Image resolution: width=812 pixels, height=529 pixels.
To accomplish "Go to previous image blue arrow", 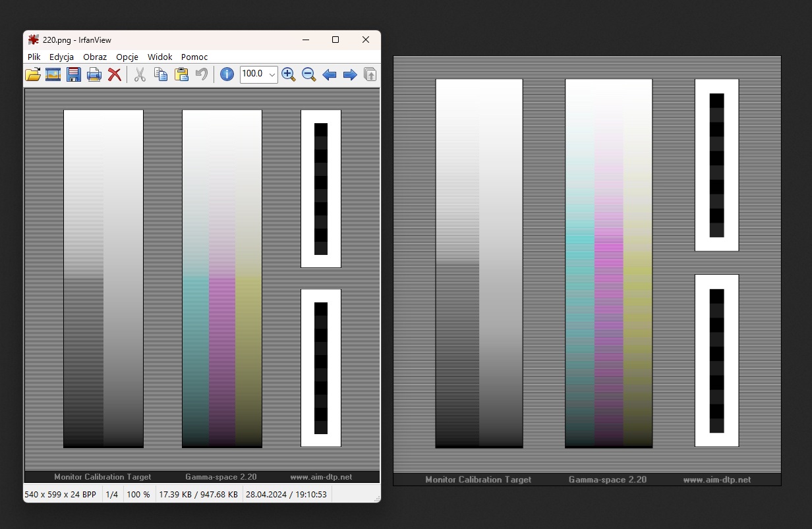I will [330, 74].
